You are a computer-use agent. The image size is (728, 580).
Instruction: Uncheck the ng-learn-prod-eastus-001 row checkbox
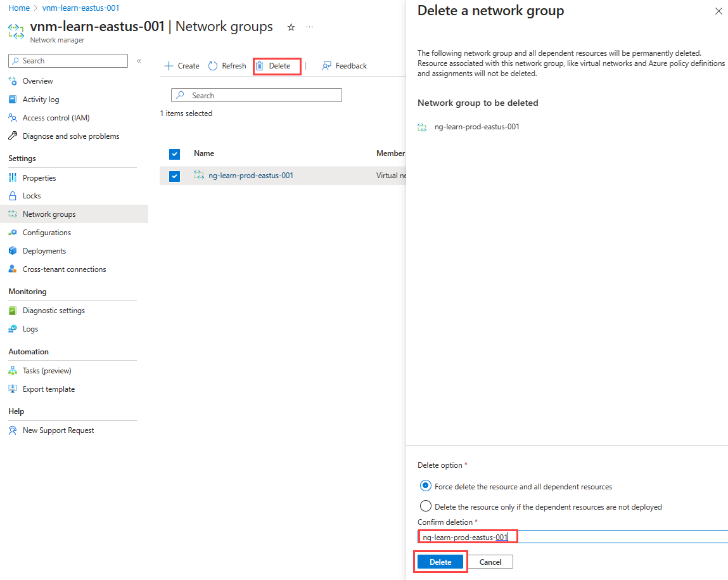(175, 176)
